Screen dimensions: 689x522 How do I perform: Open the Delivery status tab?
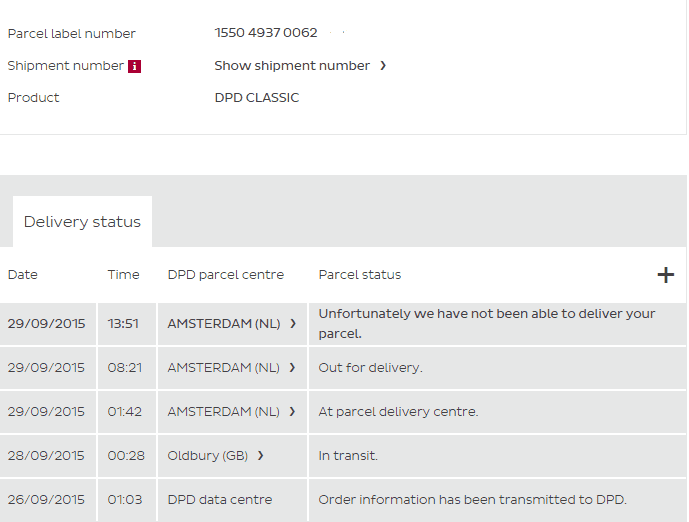point(82,222)
